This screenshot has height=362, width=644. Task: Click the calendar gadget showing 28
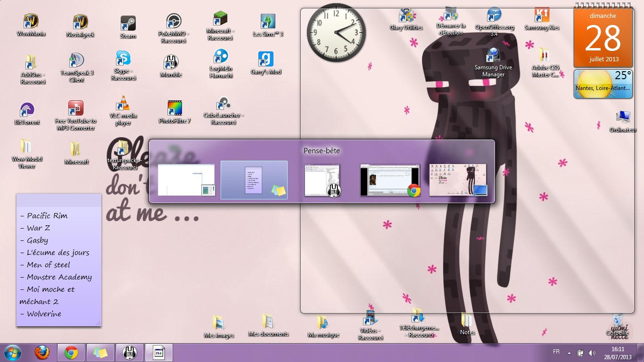(x=603, y=38)
